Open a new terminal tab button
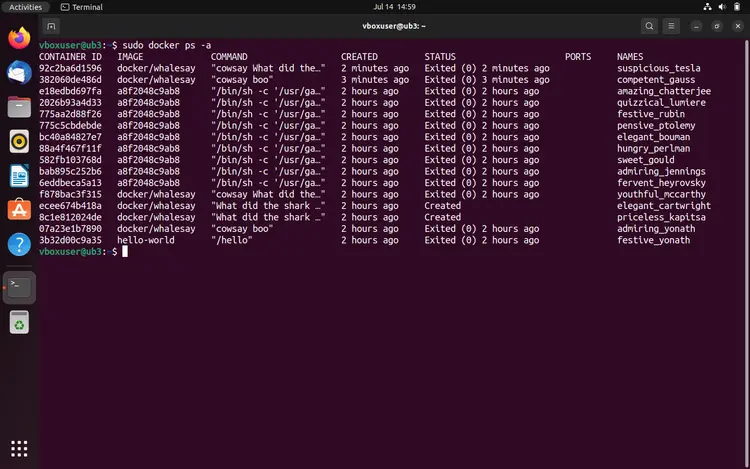Viewport: 750px width, 469px height. pos(51,26)
